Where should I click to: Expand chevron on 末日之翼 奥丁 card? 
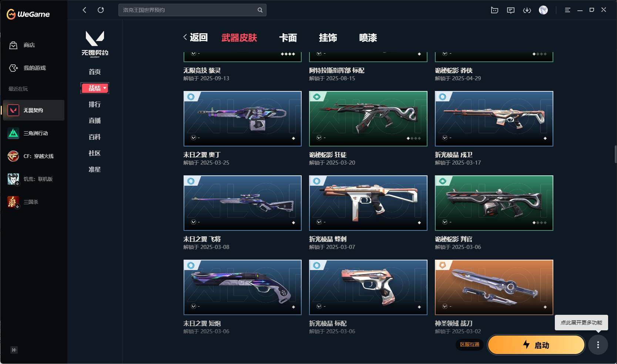pos(194,138)
